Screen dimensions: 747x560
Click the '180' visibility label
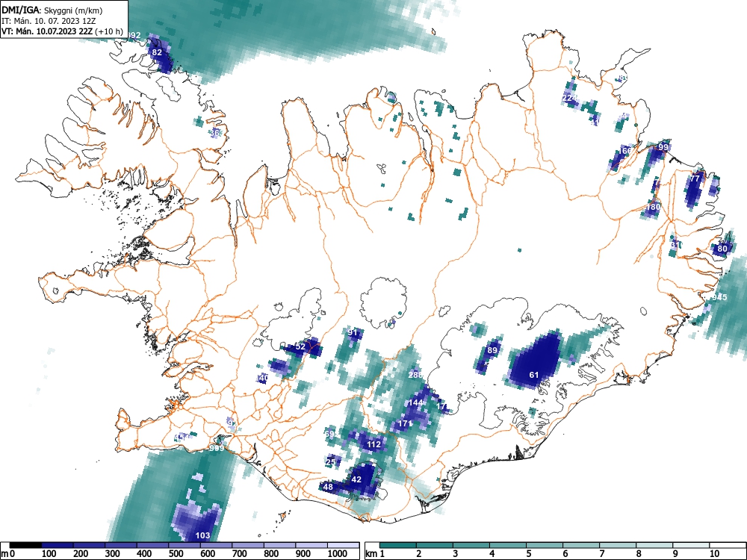[x=653, y=207]
